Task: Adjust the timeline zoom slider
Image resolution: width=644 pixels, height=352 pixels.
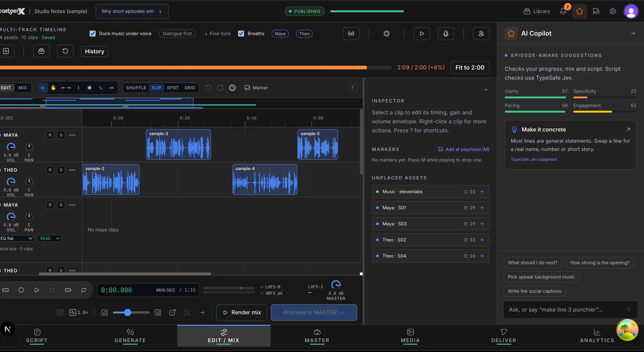Action: point(131,312)
